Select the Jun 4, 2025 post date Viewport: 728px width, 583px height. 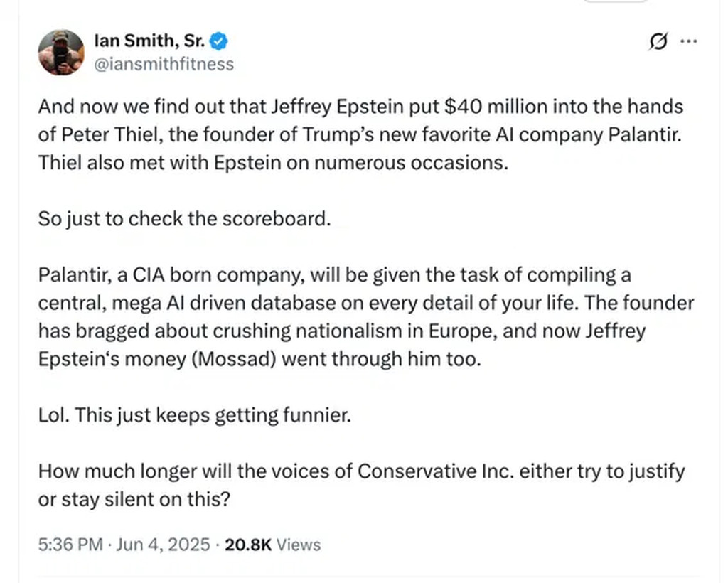(163, 545)
